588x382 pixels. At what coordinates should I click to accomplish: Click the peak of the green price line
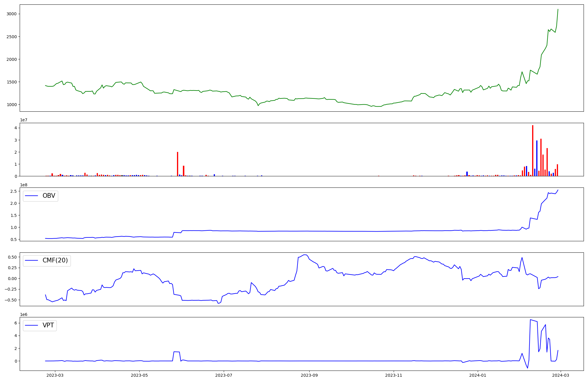(x=558, y=9)
